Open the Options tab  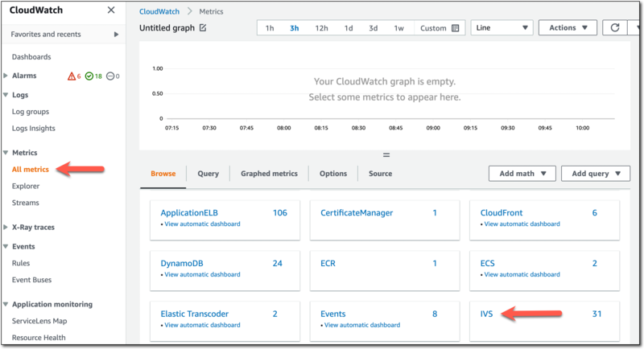(333, 174)
